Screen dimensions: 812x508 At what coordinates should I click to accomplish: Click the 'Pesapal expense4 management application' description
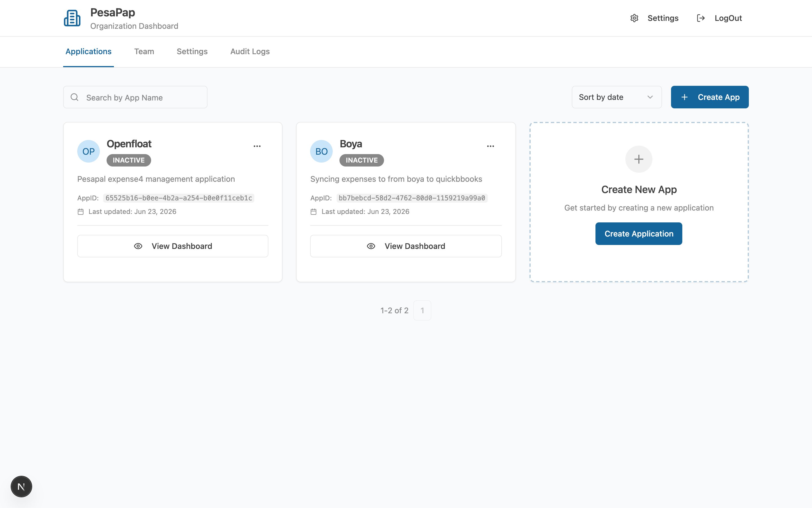[156, 179]
